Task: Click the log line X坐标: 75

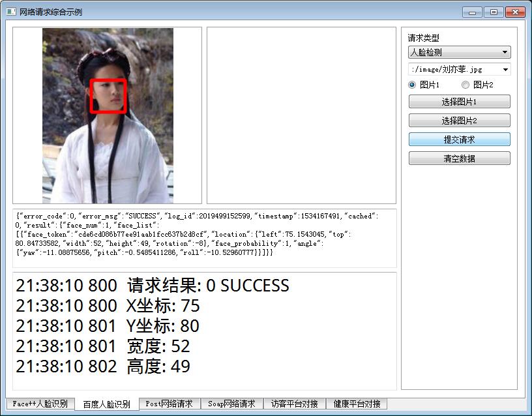Action: point(108,306)
